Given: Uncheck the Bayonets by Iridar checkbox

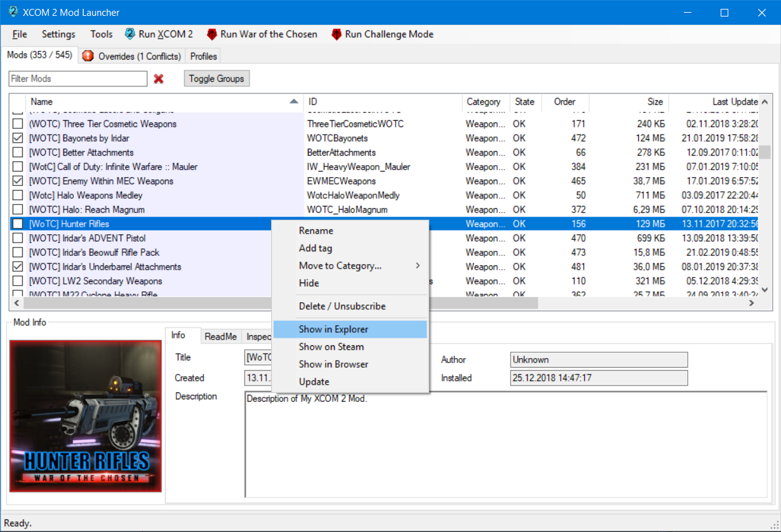Looking at the screenshot, I should (x=18, y=138).
